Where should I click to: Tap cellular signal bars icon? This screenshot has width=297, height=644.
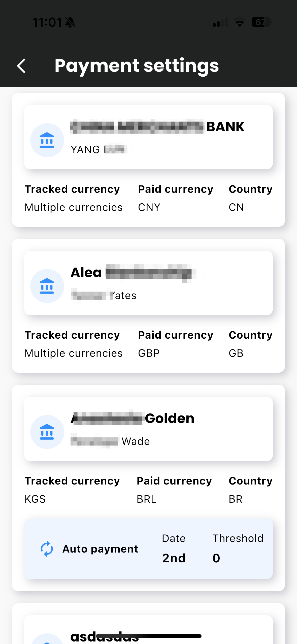tap(220, 22)
